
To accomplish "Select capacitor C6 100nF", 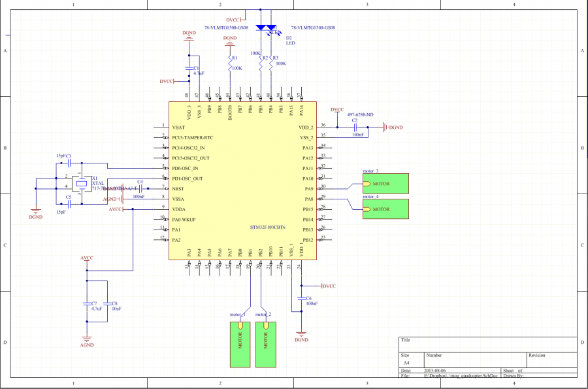I will [x=301, y=299].
